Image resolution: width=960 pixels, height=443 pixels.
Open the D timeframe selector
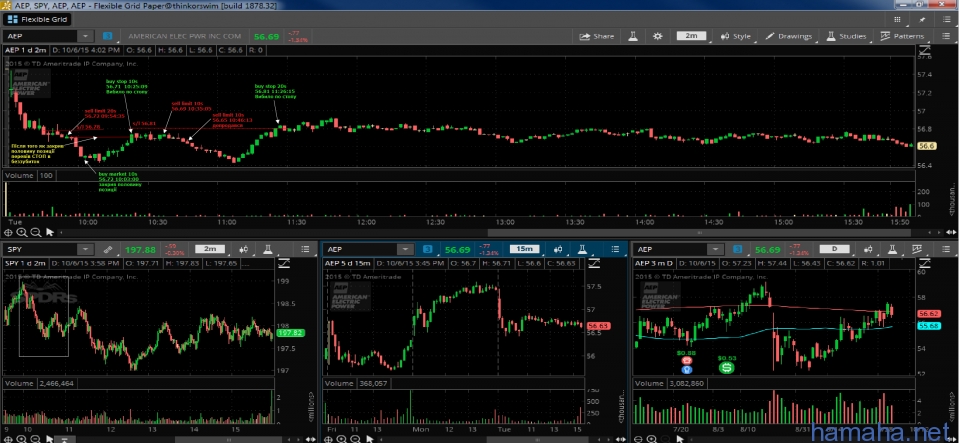pos(834,249)
